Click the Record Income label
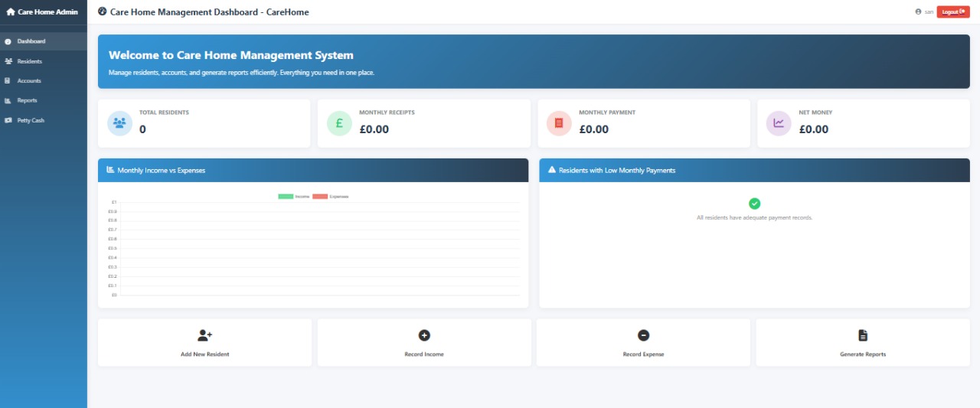 [424, 354]
